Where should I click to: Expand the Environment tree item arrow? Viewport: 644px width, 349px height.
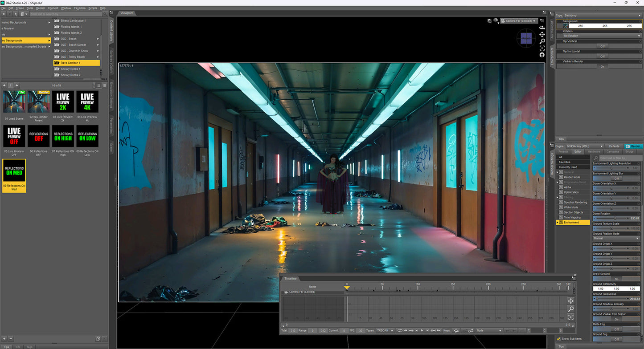[x=557, y=222]
